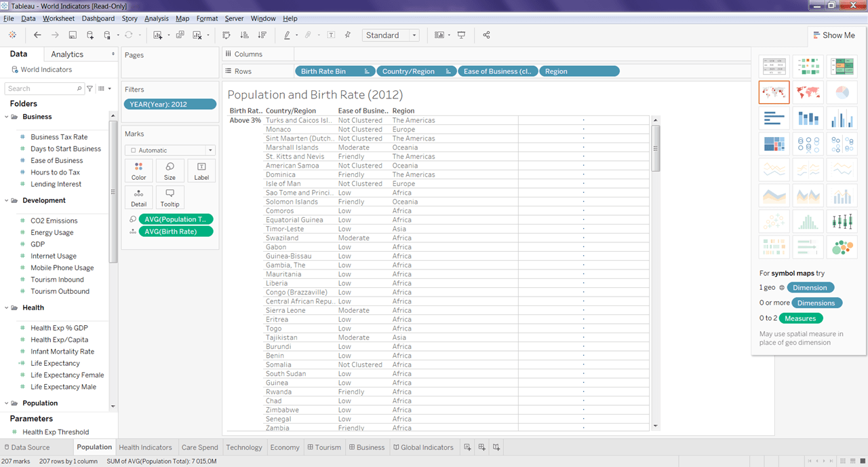This screenshot has width=868, height=467.
Task: Click the Color button on Marks card
Action: click(x=138, y=170)
